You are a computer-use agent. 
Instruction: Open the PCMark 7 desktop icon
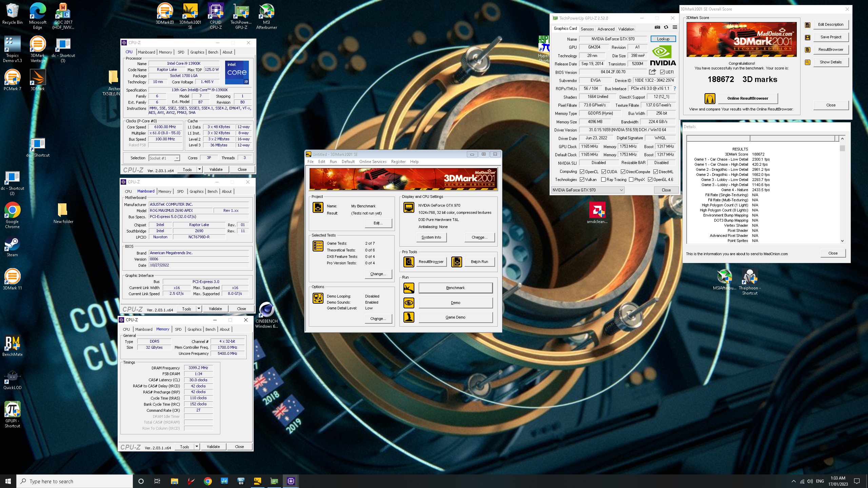point(13,80)
